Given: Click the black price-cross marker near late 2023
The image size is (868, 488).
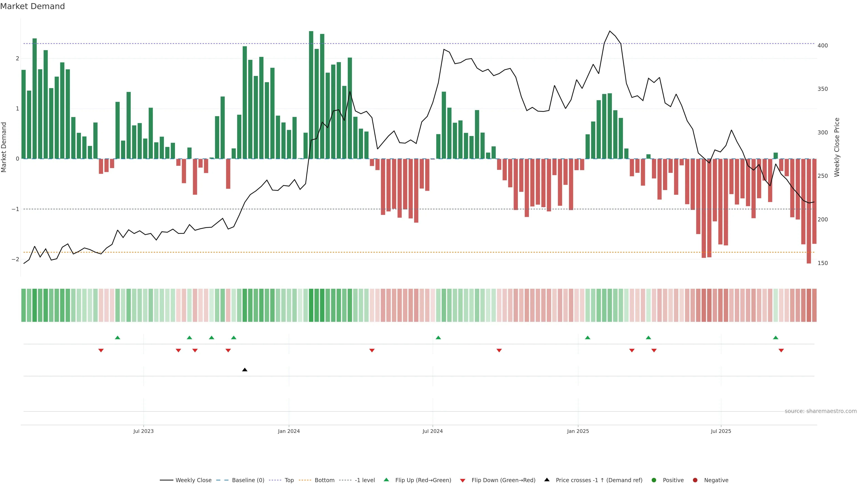Looking at the screenshot, I should pos(245,370).
